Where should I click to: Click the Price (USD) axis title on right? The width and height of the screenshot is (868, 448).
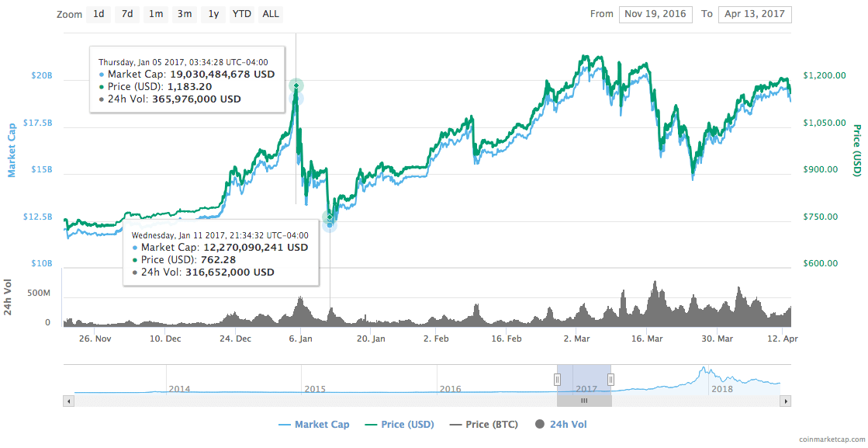[x=857, y=151]
